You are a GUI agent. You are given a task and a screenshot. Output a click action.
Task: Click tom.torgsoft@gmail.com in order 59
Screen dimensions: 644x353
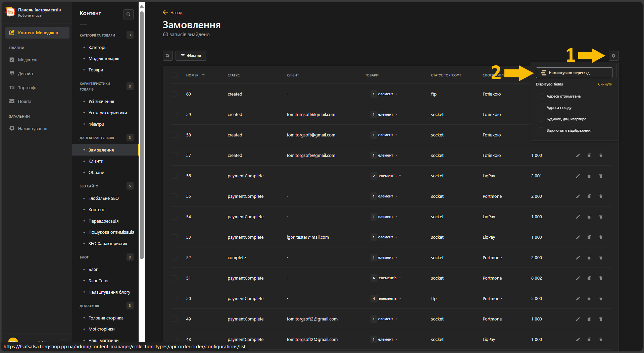[x=311, y=115]
